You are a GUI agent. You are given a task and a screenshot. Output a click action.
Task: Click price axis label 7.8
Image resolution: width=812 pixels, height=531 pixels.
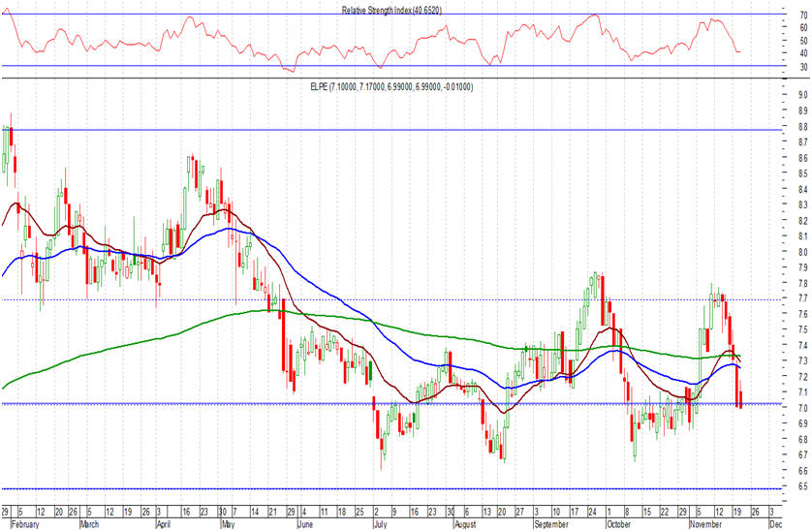coord(802,283)
